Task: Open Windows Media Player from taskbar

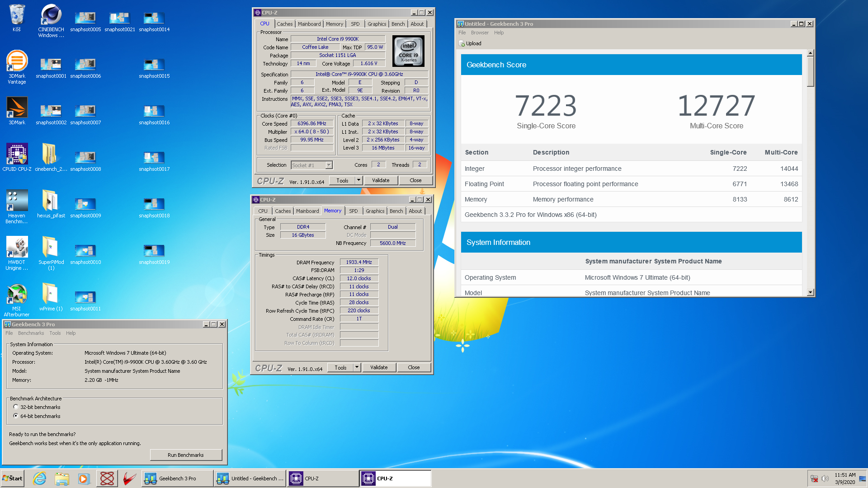Action: (84, 479)
